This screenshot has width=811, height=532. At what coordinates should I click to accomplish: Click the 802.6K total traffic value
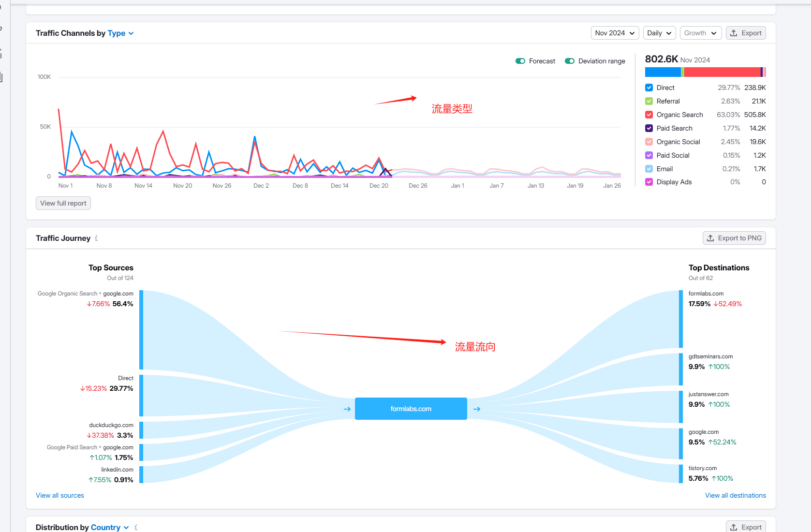pyautogui.click(x=662, y=59)
